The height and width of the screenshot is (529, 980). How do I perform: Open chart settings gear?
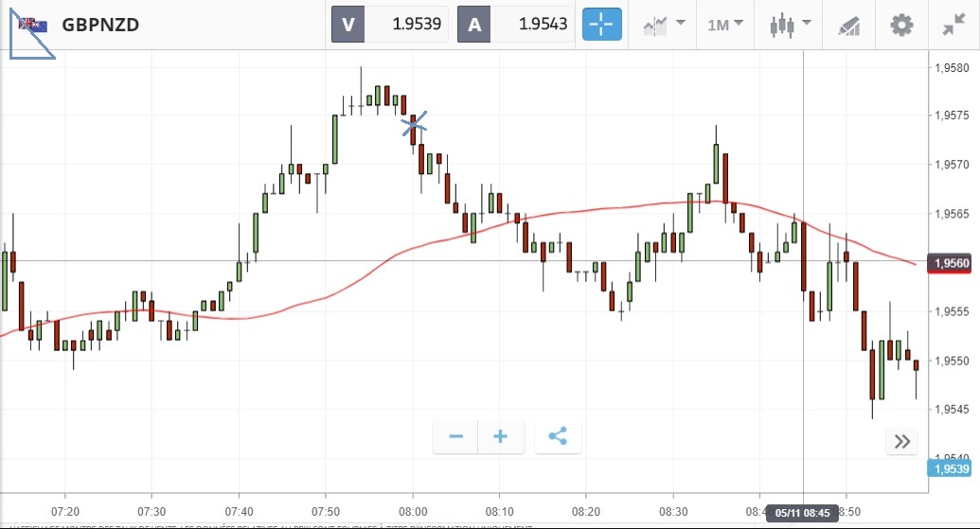point(901,25)
